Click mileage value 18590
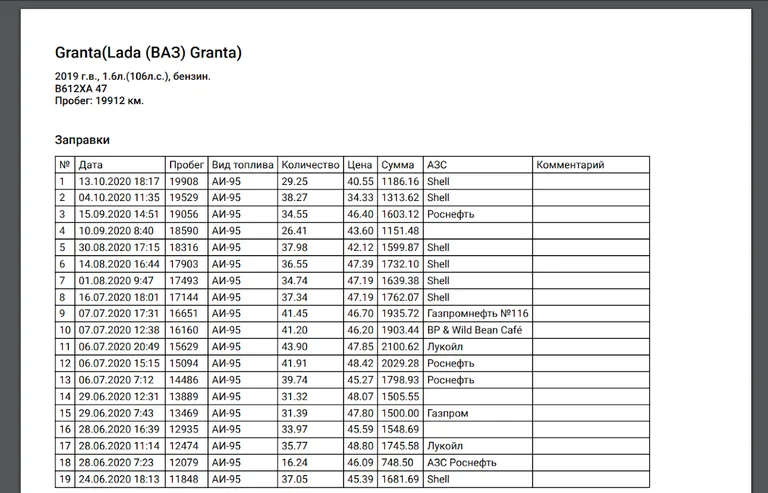Screen dimensions: 768x493 click(x=184, y=231)
